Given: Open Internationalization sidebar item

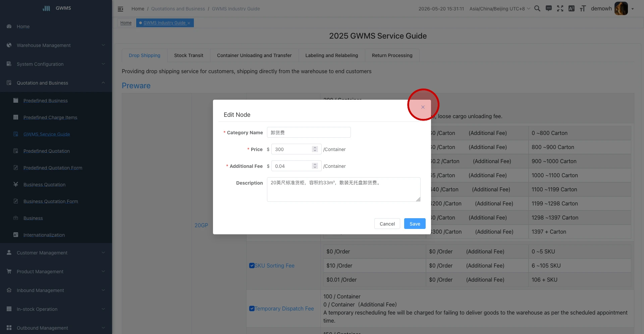Looking at the screenshot, I should 56,235.
